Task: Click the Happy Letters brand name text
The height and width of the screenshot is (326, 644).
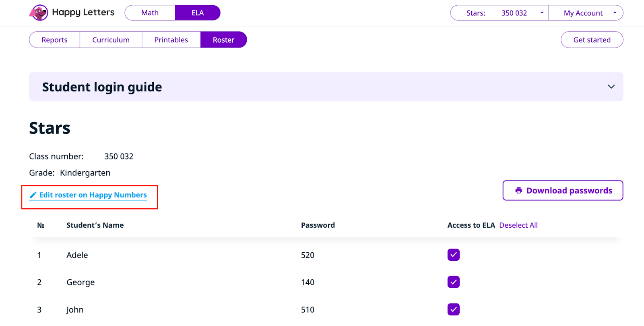Action: (x=83, y=12)
